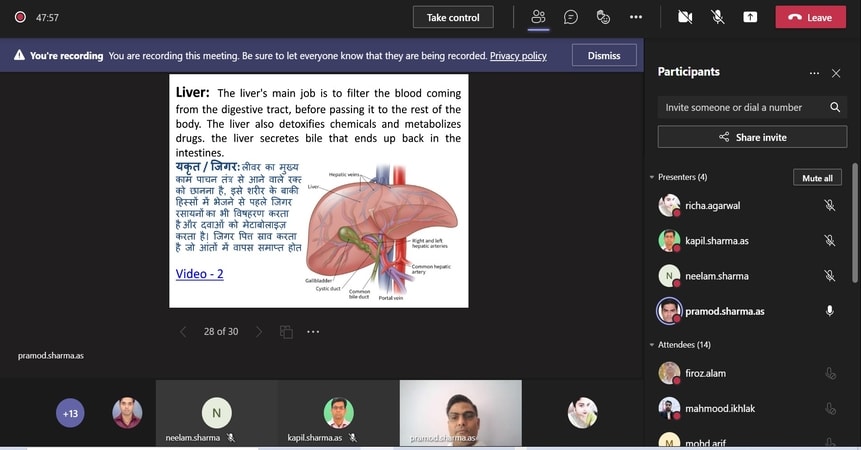The height and width of the screenshot is (450, 861).
Task: Collapse the Attendees (14) section
Action: 652,345
